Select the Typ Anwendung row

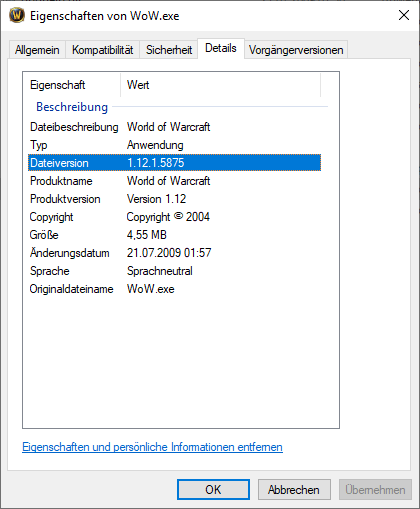point(174,145)
